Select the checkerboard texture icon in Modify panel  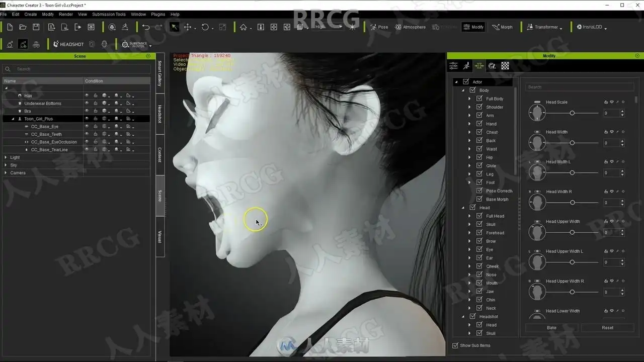[x=505, y=66]
